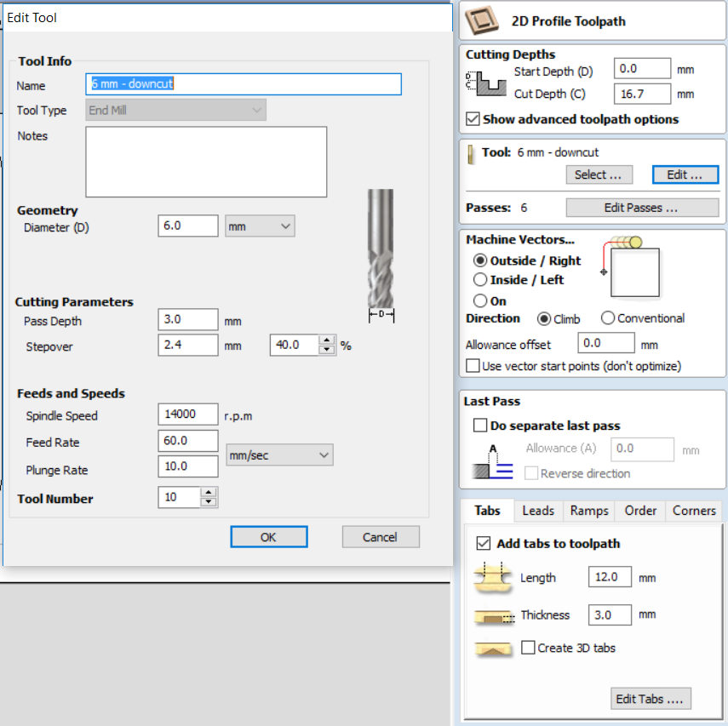Click the 3D tabs illustration icon
The image size is (728, 726).
pos(493,649)
